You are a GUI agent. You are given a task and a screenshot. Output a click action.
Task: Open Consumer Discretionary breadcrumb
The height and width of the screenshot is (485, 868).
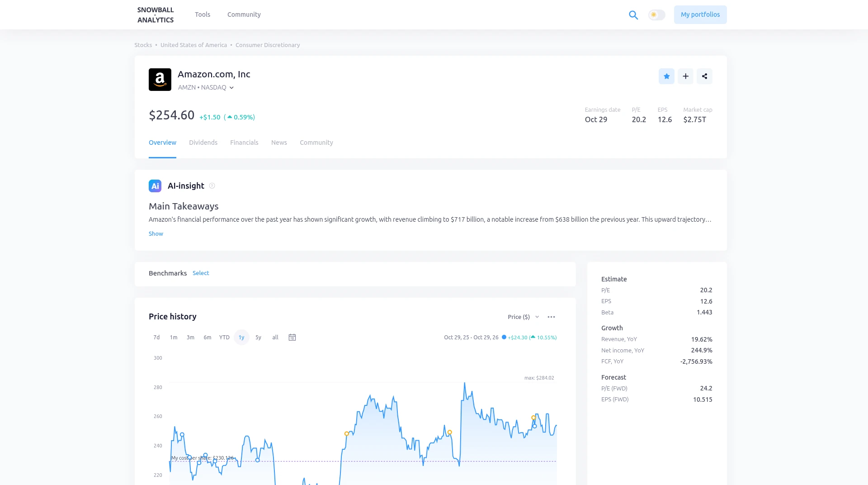coord(268,45)
